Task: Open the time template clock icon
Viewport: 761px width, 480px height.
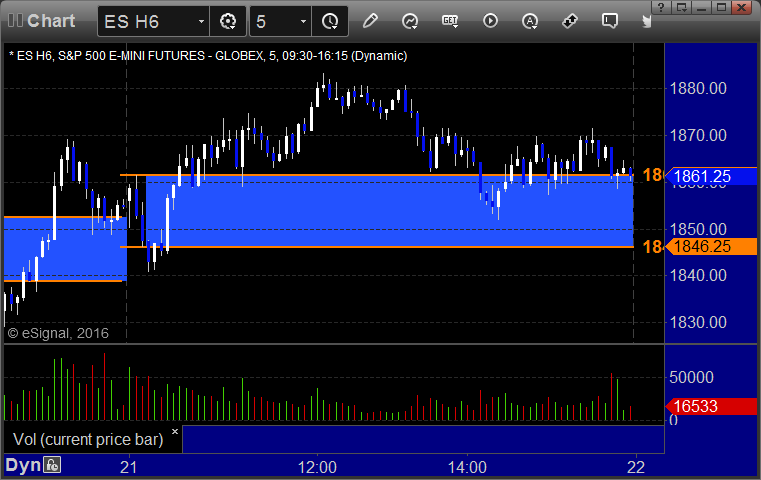Action: 330,21
